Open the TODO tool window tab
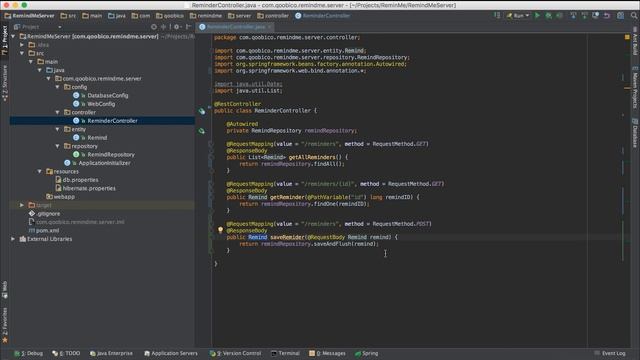Viewport: 640px width, 360px height. pyautogui.click(x=66, y=353)
